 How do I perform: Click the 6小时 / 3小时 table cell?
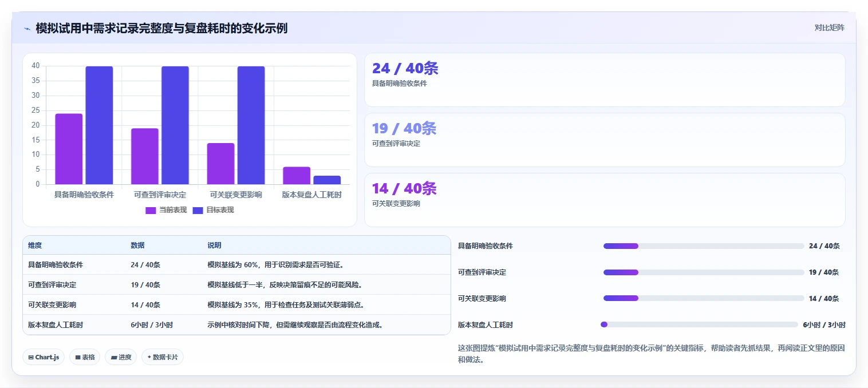point(152,324)
